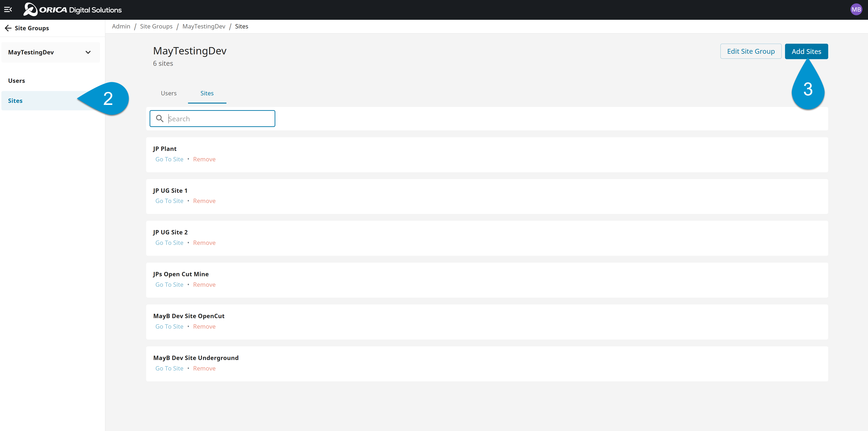
Task: Open Go To Site for MayB Dev Site Underground
Action: coord(169,368)
